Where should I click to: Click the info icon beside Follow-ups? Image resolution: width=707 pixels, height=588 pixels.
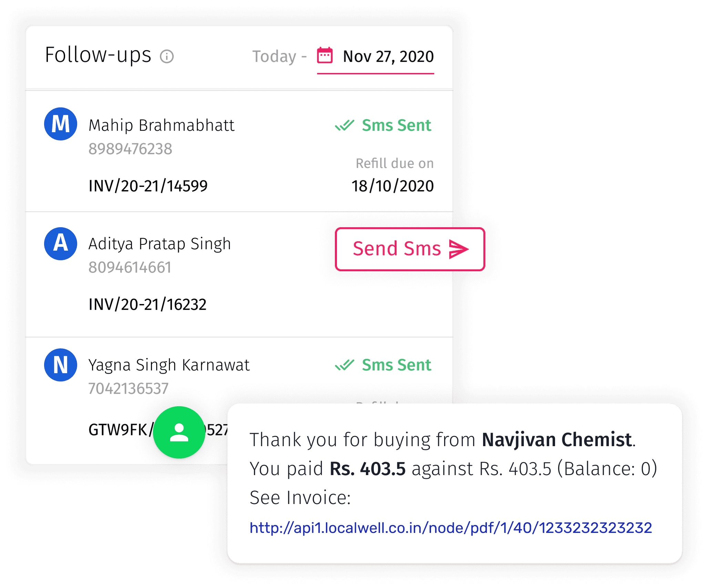[167, 56]
